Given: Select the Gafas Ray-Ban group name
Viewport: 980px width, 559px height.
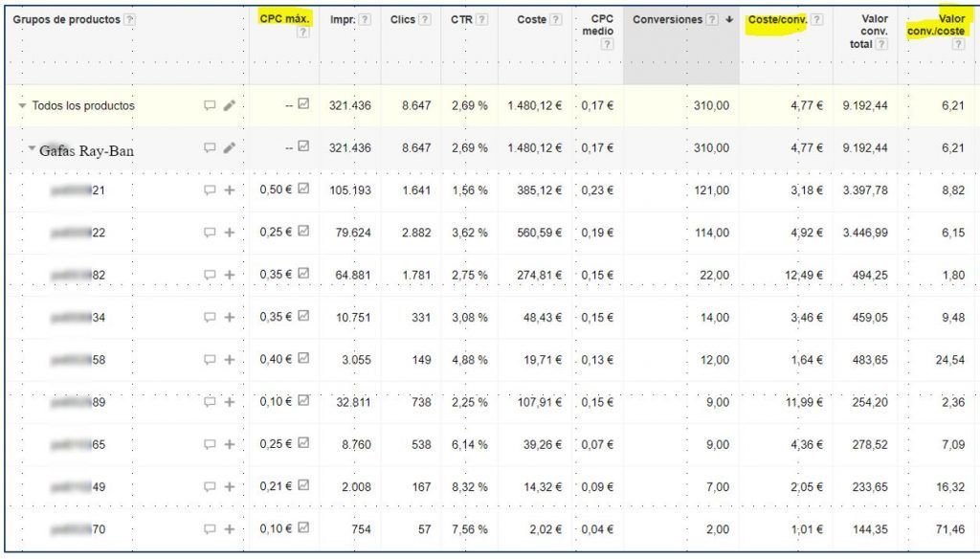Looking at the screenshot, I should [x=86, y=150].
